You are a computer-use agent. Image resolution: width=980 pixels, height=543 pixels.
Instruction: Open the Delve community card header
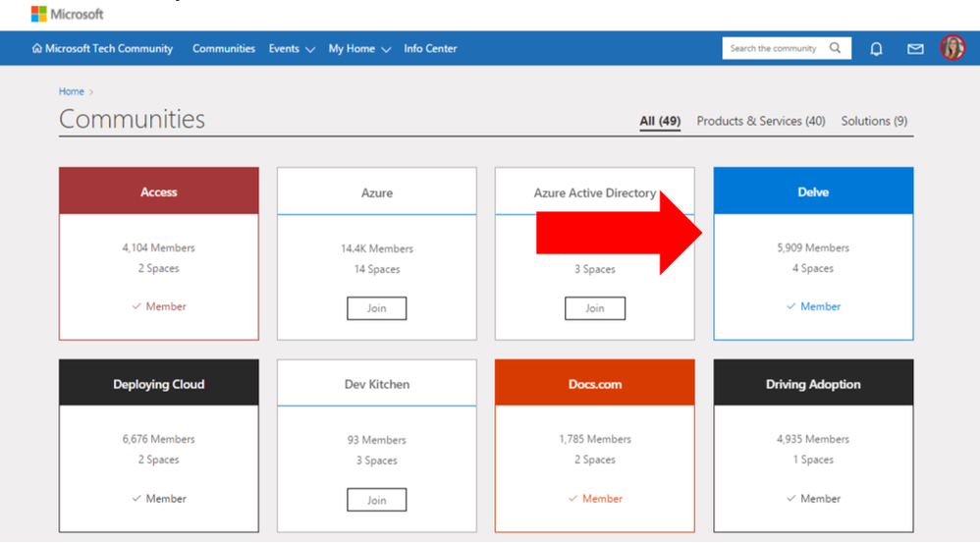click(x=813, y=191)
